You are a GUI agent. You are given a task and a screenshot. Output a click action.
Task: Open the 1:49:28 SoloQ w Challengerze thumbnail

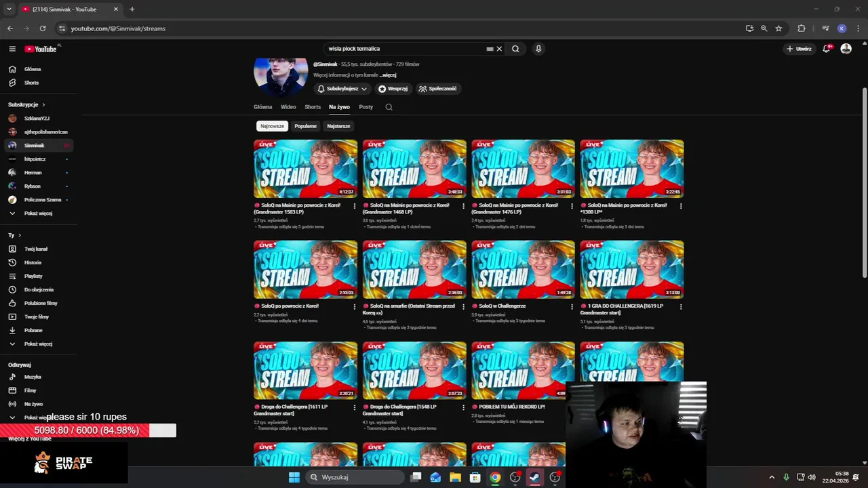coord(523,269)
